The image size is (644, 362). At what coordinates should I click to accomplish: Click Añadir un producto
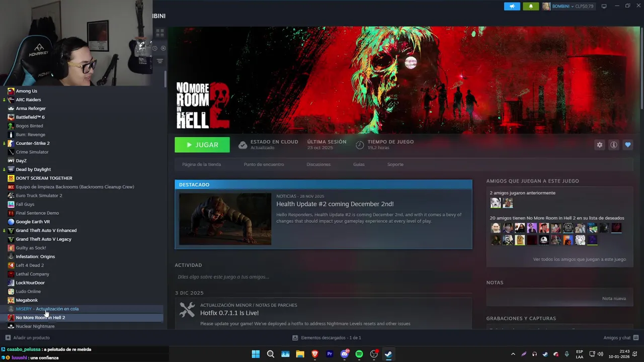(x=31, y=338)
